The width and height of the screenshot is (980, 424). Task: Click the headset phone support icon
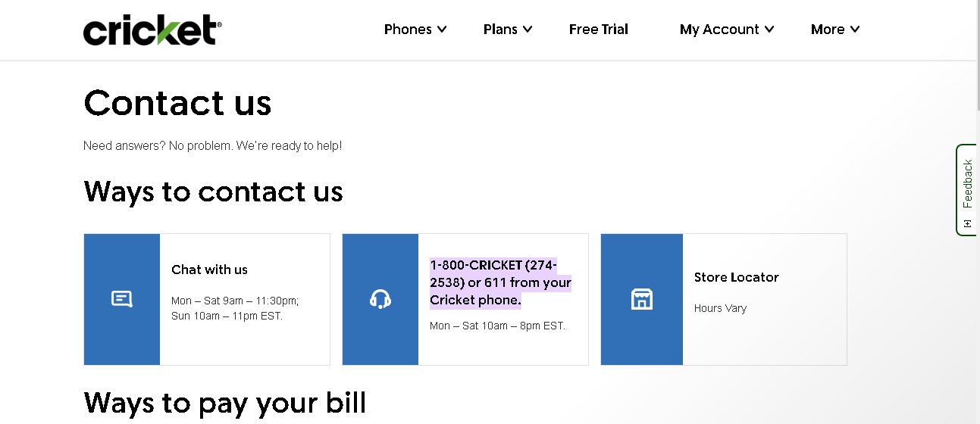[380, 299]
